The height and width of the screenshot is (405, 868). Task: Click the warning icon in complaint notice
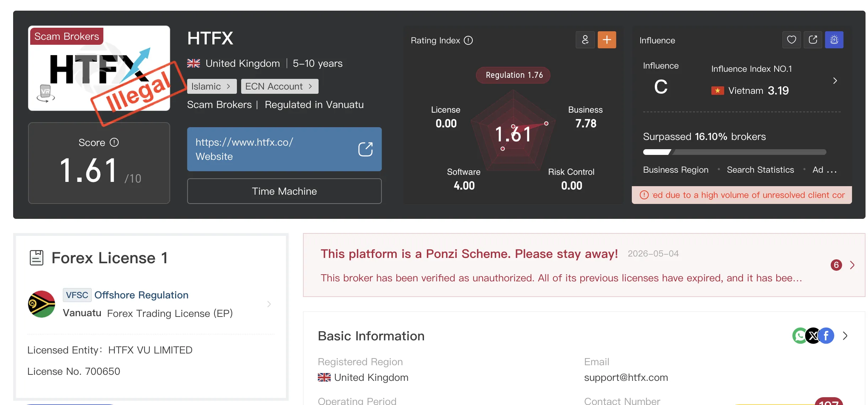pos(644,195)
